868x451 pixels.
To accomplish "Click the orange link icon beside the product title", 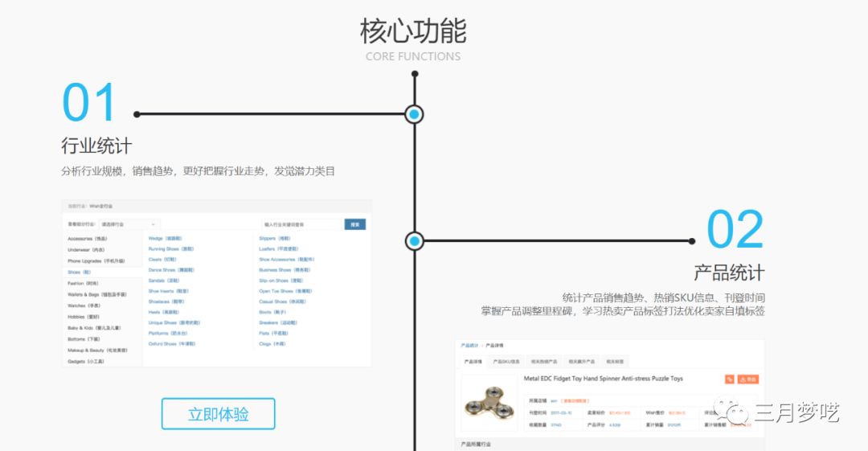I will 729,379.
